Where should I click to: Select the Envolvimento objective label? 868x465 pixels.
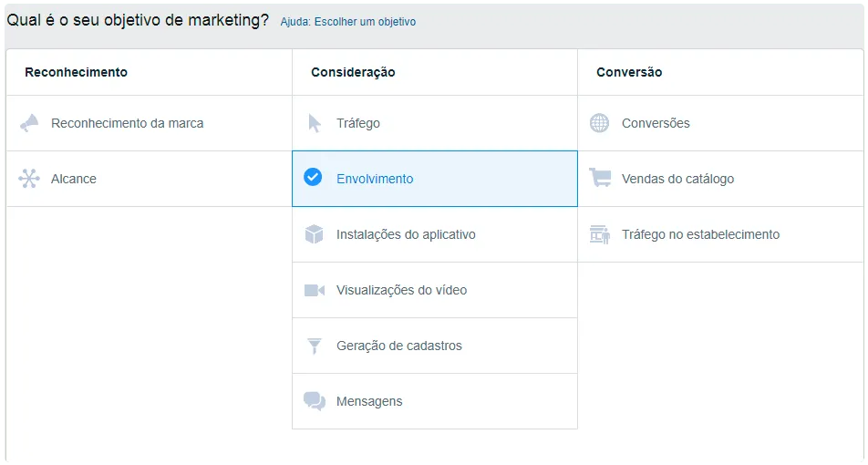(x=375, y=179)
